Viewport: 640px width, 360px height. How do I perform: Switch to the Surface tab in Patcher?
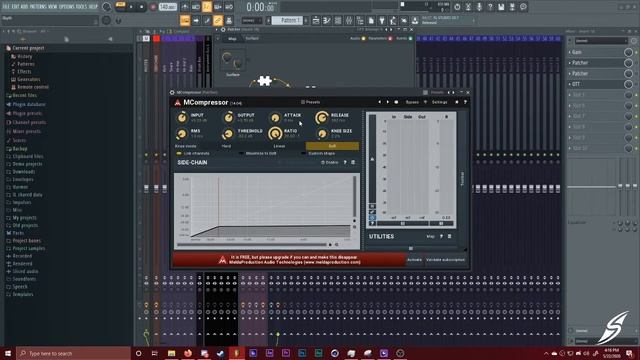252,38
